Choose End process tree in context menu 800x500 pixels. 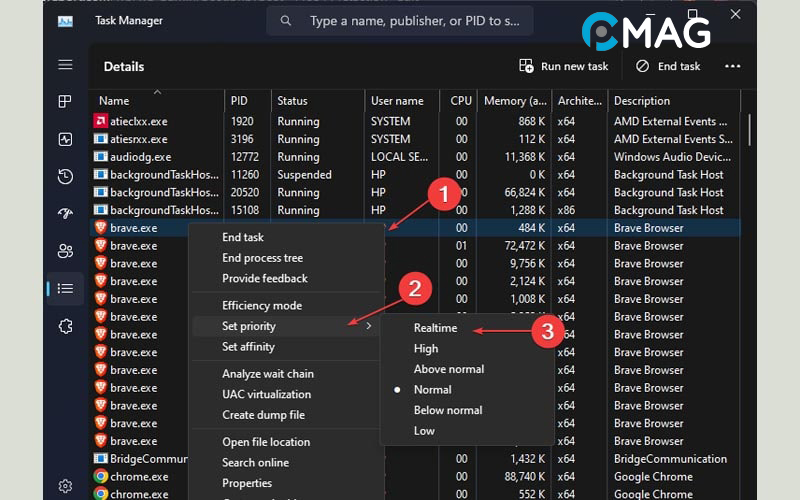coord(262,258)
